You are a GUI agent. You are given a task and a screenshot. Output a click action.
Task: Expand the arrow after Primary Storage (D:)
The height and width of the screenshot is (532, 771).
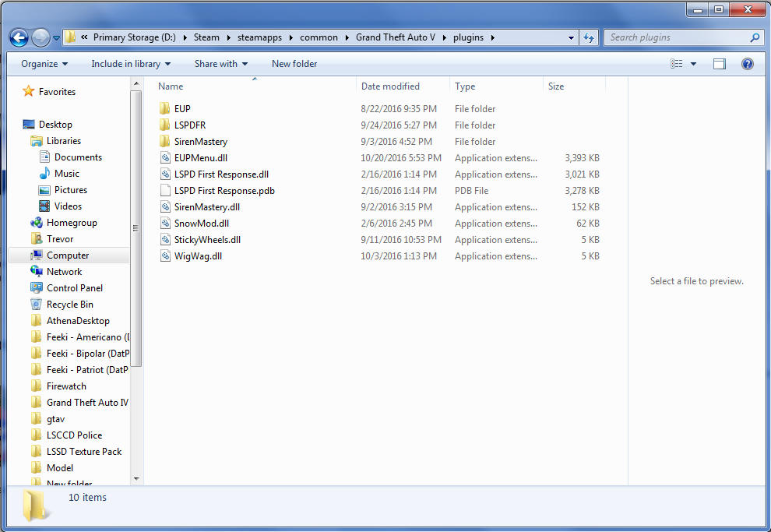point(185,37)
